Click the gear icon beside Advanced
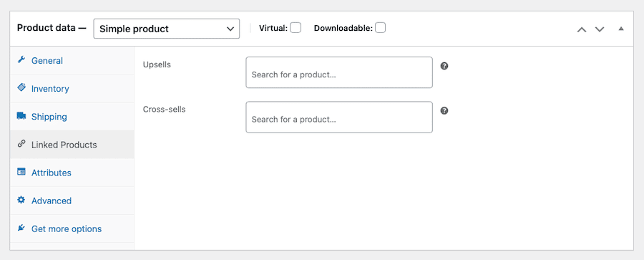 [x=21, y=200]
